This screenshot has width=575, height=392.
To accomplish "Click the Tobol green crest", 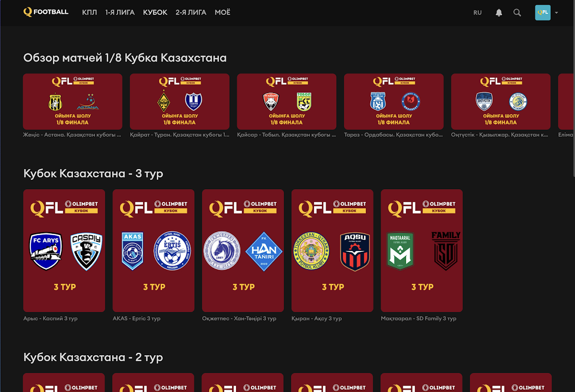I will (304, 101).
